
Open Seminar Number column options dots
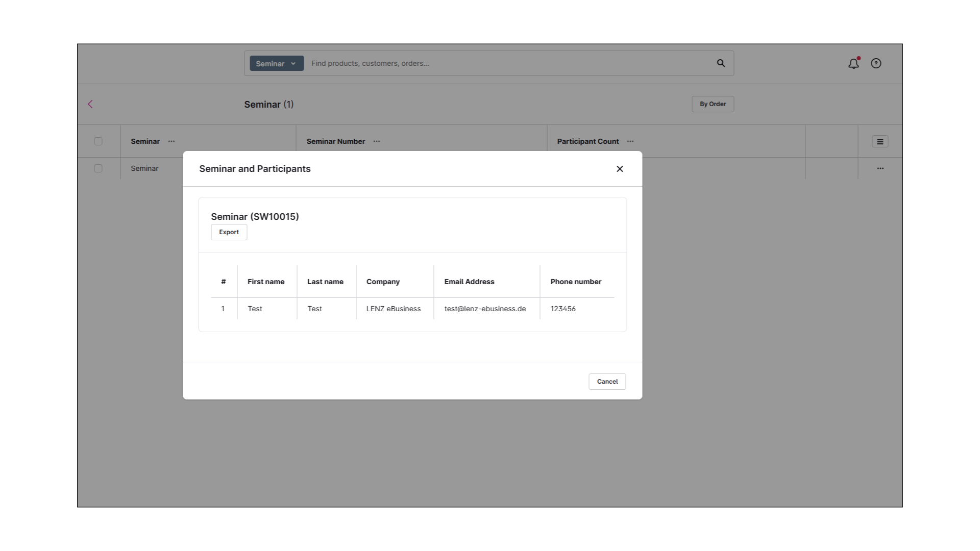pos(377,141)
